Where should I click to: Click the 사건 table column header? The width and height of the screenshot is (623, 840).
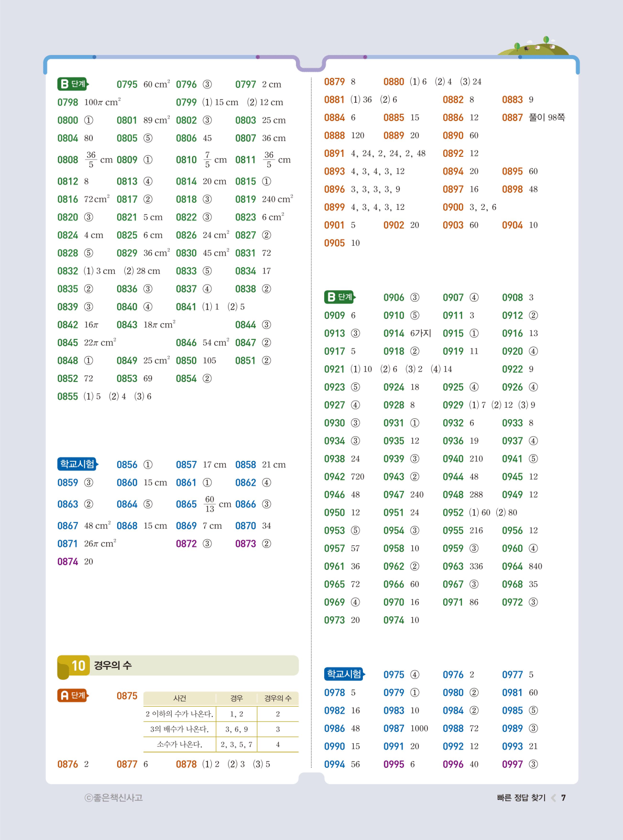tap(180, 698)
